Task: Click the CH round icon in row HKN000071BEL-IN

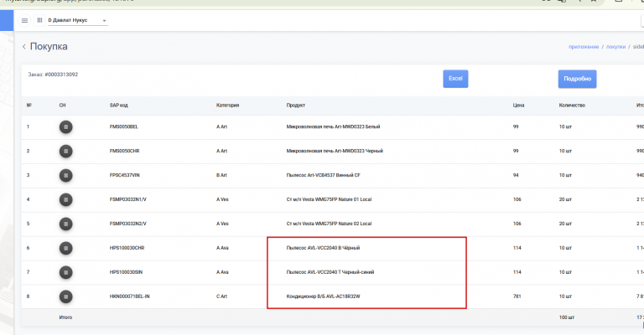Action: pyautogui.click(x=65, y=296)
